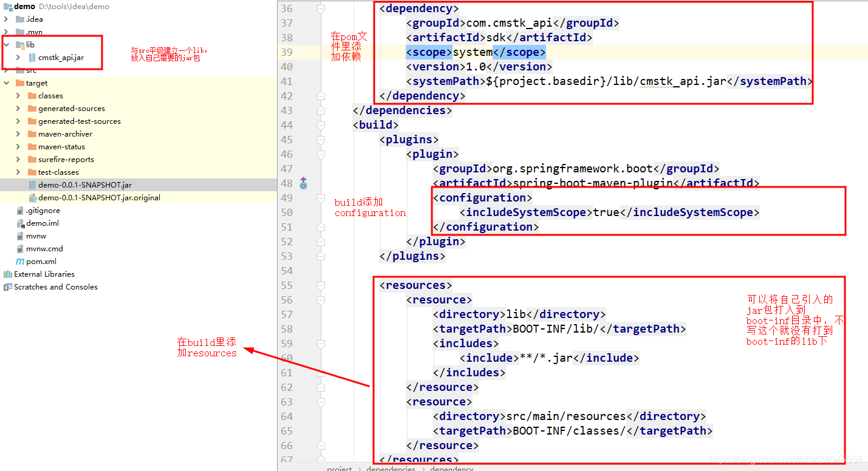Expand the surefire-reports folder arrow
Viewport: 868px width, 471px height.
[x=18, y=160]
